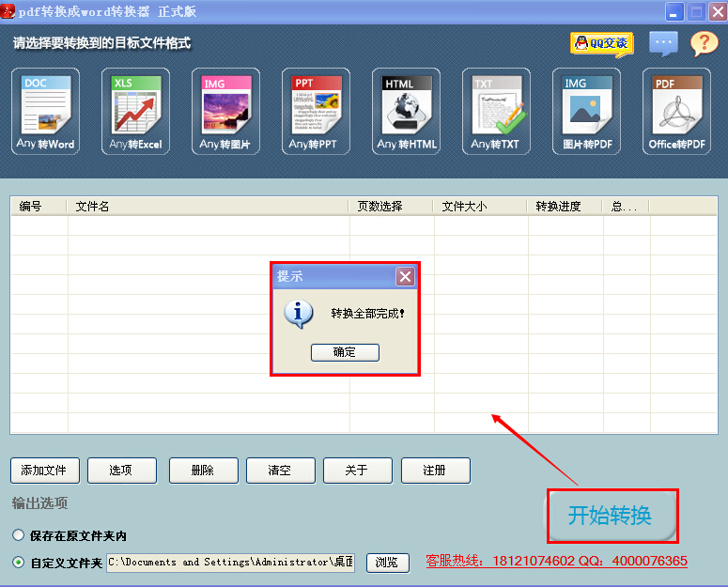Open the 关于 about button
This screenshot has width=728, height=587.
click(x=358, y=471)
